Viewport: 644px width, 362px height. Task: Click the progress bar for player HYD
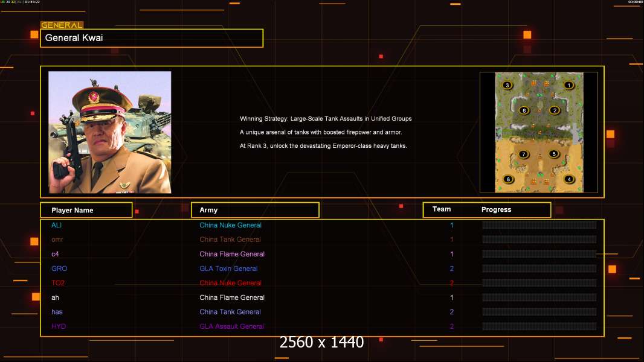539,326
